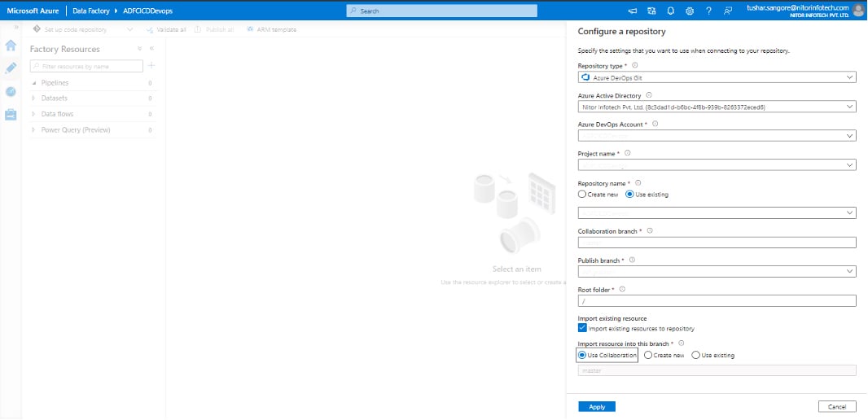This screenshot has width=868, height=420.
Task: Click the add new resource plus icon
Action: 151,66
